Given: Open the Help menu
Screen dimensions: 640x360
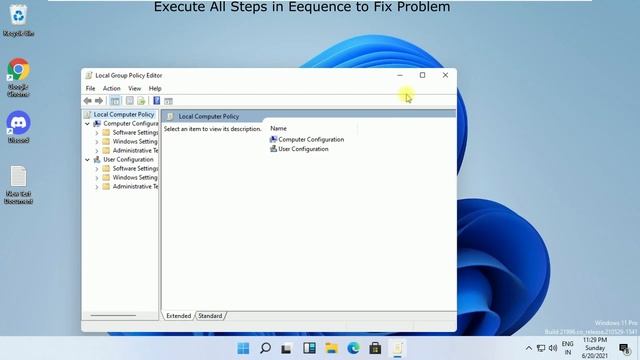Looking at the screenshot, I should click(155, 88).
